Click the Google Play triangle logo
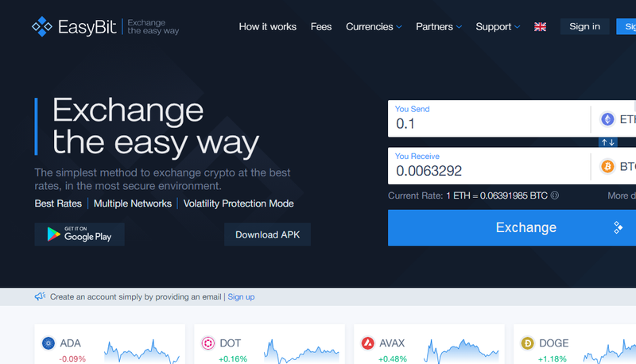 (x=53, y=234)
